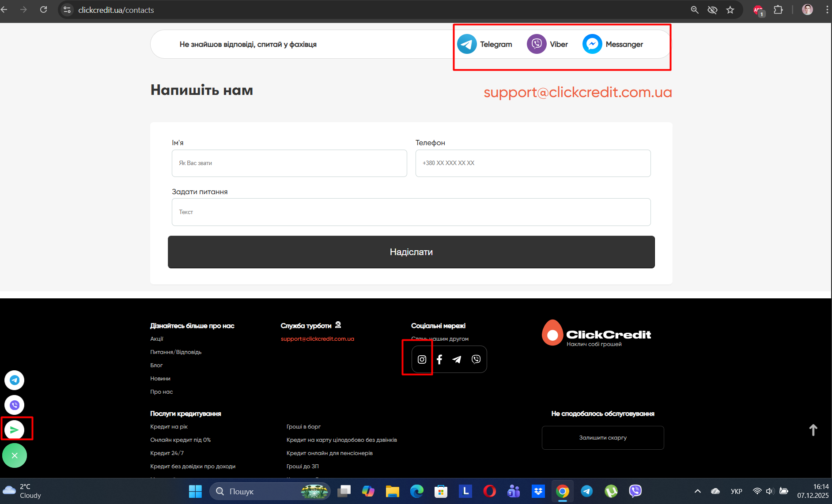The width and height of the screenshot is (832, 504).
Task: Open the Facebook icon in the footer
Action: (439, 359)
